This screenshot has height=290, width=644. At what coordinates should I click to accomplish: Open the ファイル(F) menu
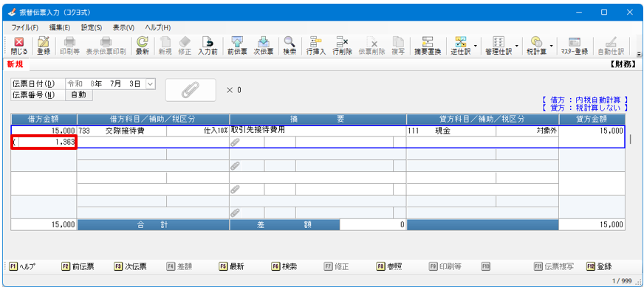point(25,28)
